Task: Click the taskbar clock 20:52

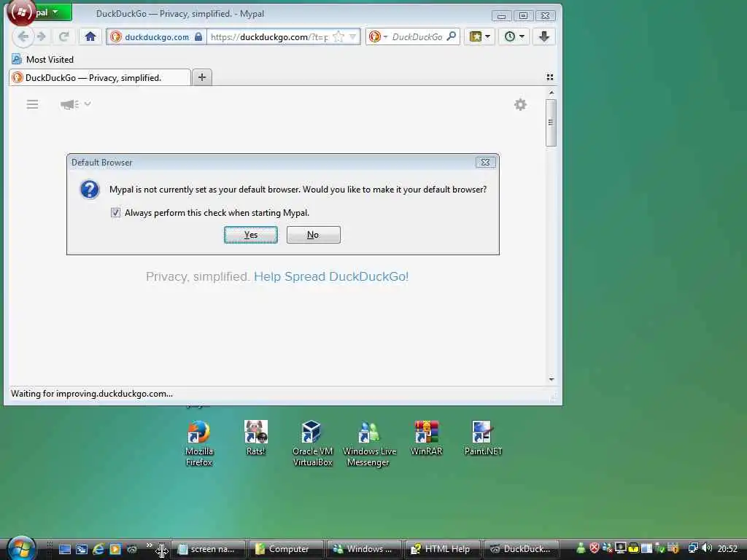Action: coord(727,549)
